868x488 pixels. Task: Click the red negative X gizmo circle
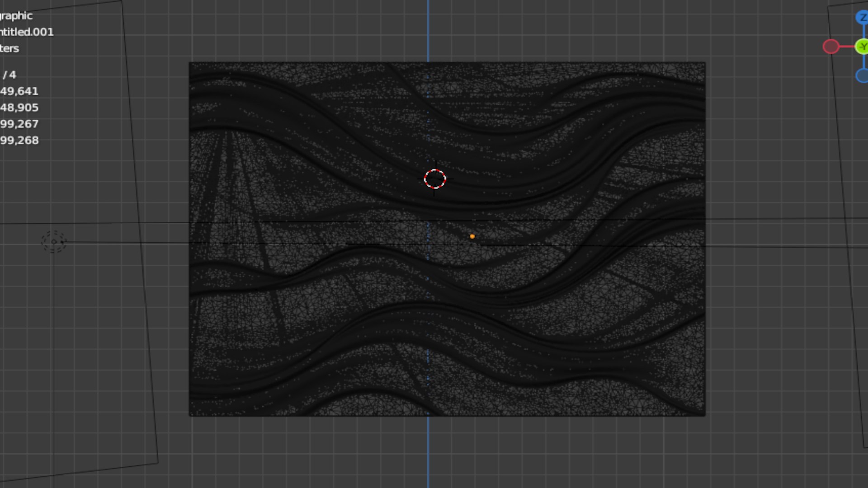pos(831,47)
